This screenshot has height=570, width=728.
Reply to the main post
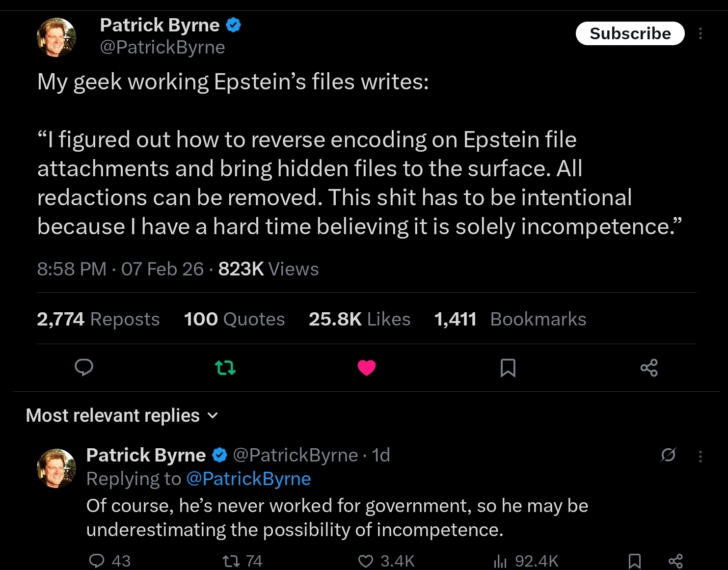(x=84, y=367)
